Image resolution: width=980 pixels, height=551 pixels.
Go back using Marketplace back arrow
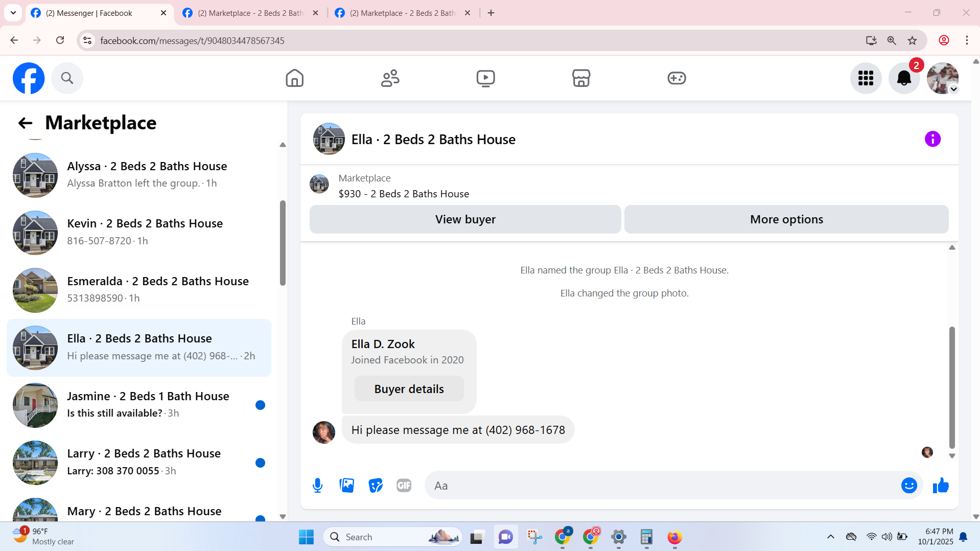pos(25,123)
